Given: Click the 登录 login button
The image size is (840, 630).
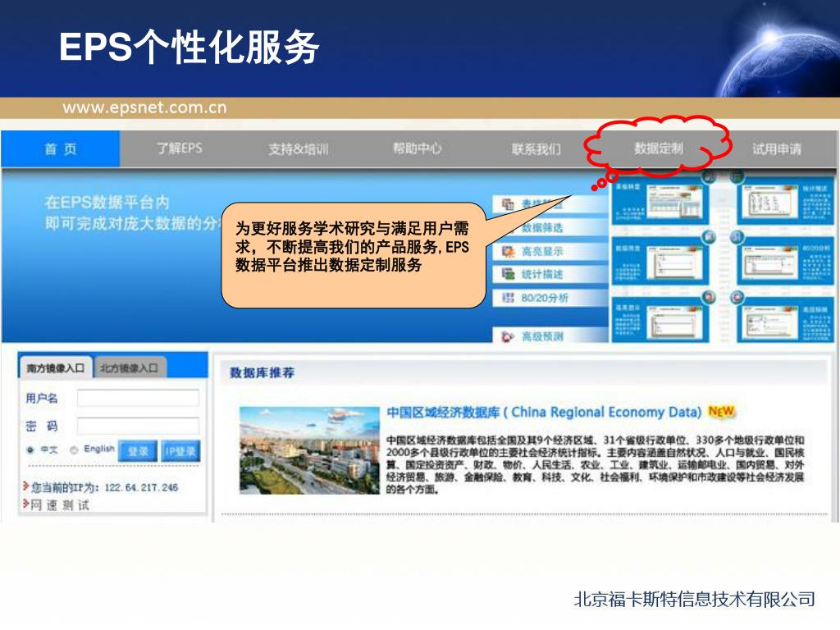Looking at the screenshot, I should point(138,451).
